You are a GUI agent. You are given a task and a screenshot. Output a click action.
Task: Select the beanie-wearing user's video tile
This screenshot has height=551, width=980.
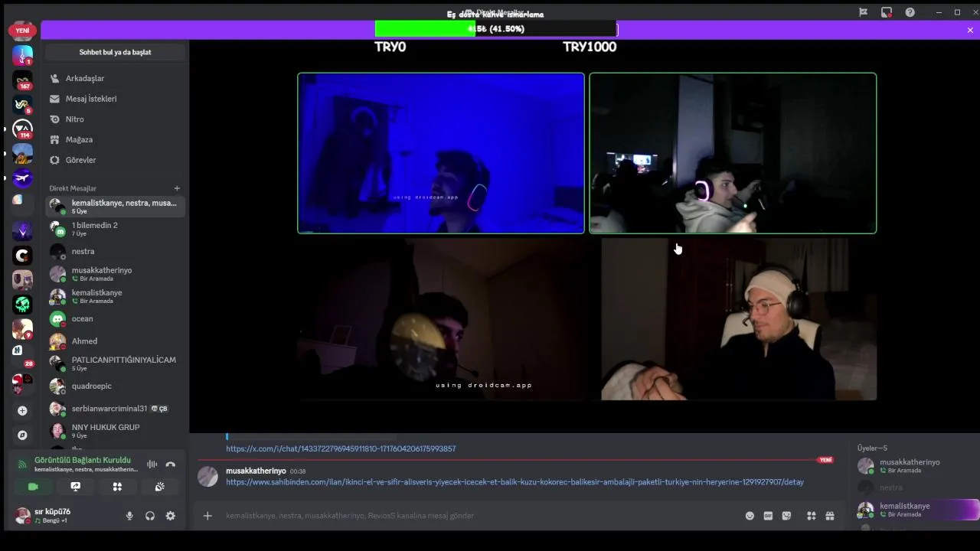pos(739,319)
